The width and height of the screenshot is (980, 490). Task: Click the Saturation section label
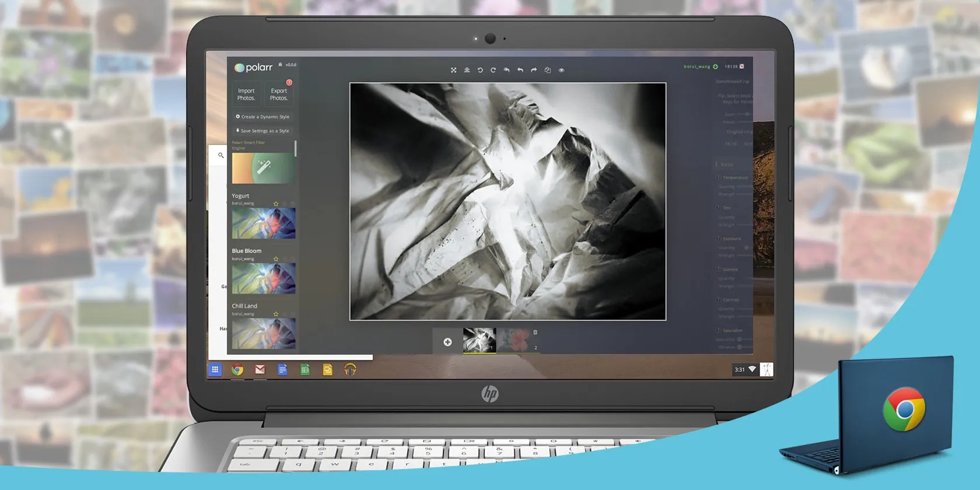point(733,330)
